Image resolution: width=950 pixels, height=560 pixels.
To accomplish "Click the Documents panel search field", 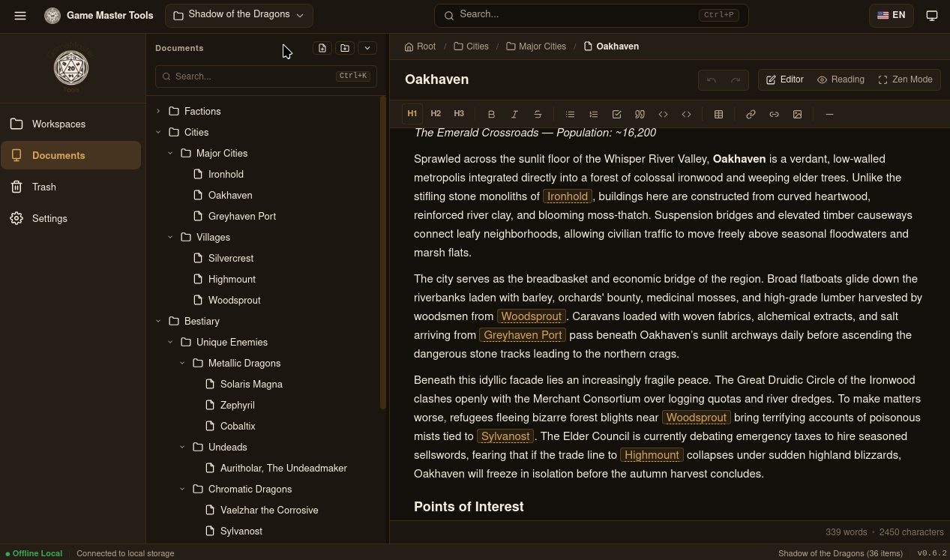I will (265, 76).
